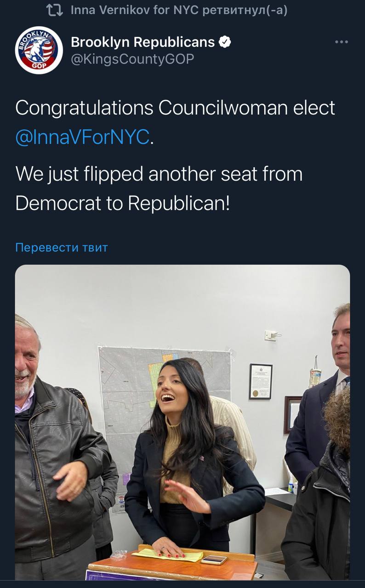This screenshot has width=365, height=588.
Task: Select the "Congratulations Councilwoman elect" text line
Action: click(x=175, y=108)
